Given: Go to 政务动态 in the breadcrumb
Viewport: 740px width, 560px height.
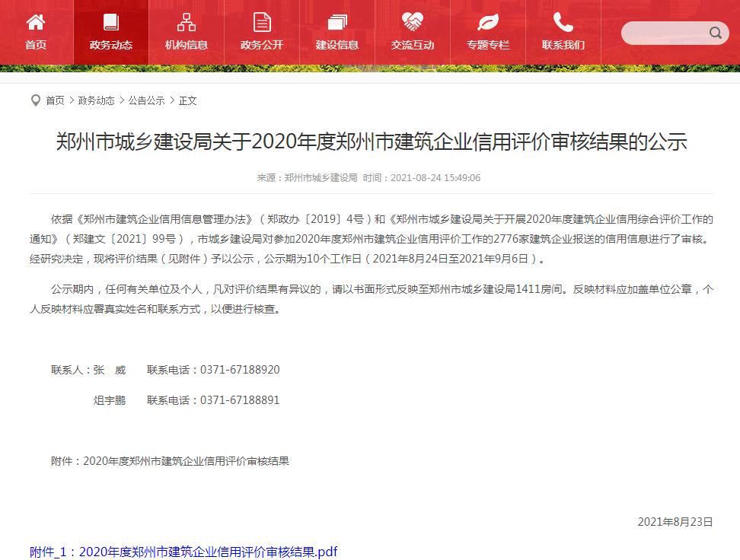Looking at the screenshot, I should (97, 100).
